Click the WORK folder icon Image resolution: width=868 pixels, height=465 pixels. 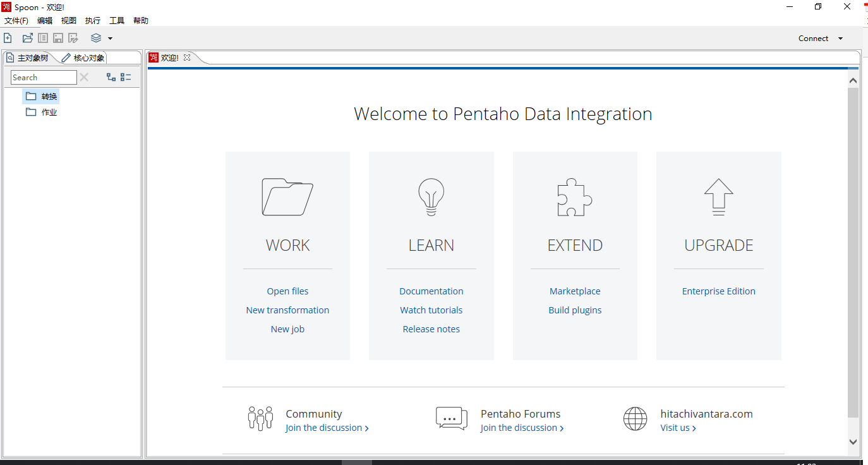(x=287, y=197)
